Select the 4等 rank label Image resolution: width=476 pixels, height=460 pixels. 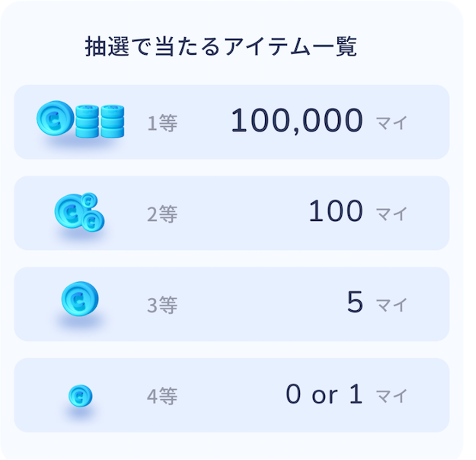(162, 396)
